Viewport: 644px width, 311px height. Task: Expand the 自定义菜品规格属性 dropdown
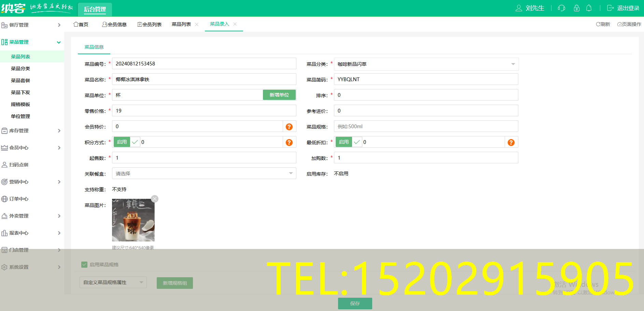[113, 282]
